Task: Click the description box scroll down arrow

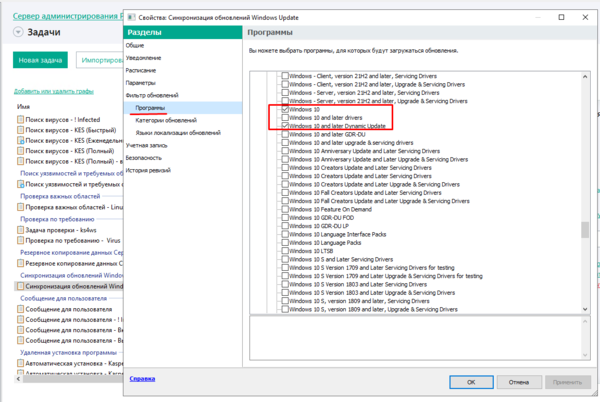Action: 585,355
